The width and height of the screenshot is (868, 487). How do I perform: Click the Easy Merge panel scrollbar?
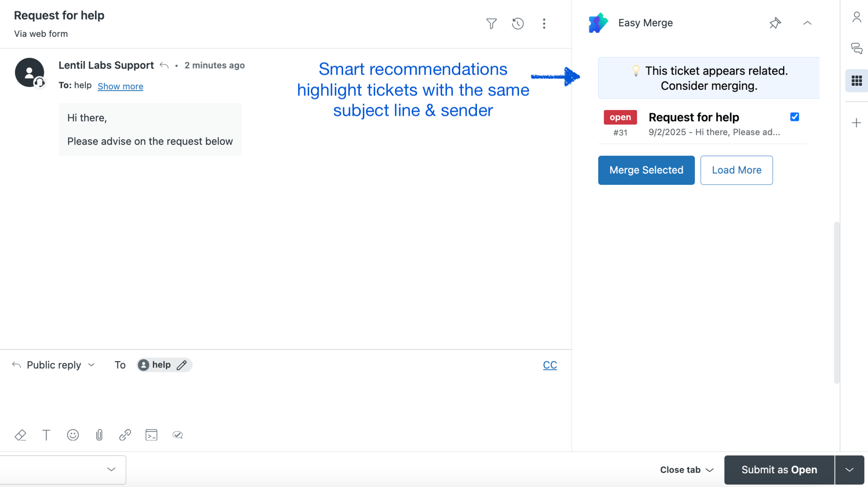836,303
